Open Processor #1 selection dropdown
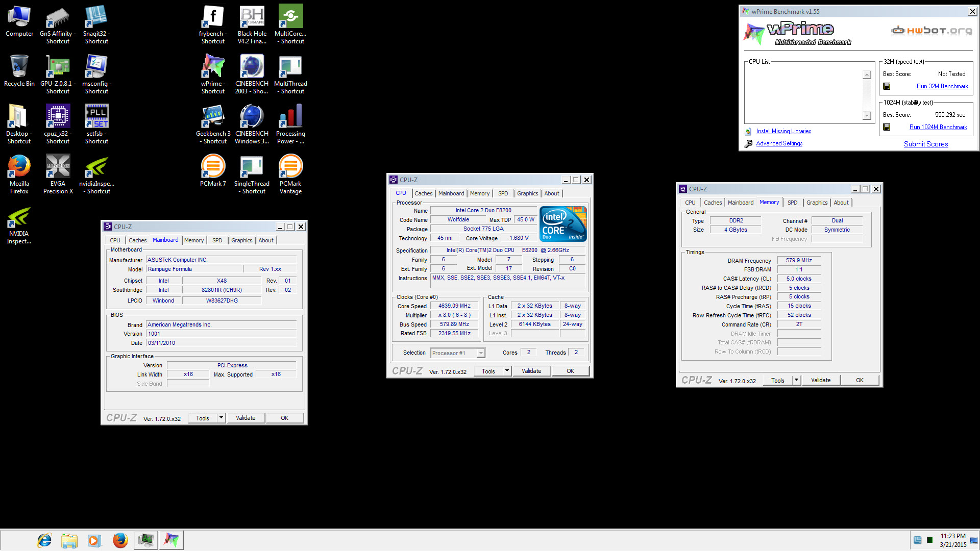This screenshot has width=980, height=551. (x=458, y=353)
